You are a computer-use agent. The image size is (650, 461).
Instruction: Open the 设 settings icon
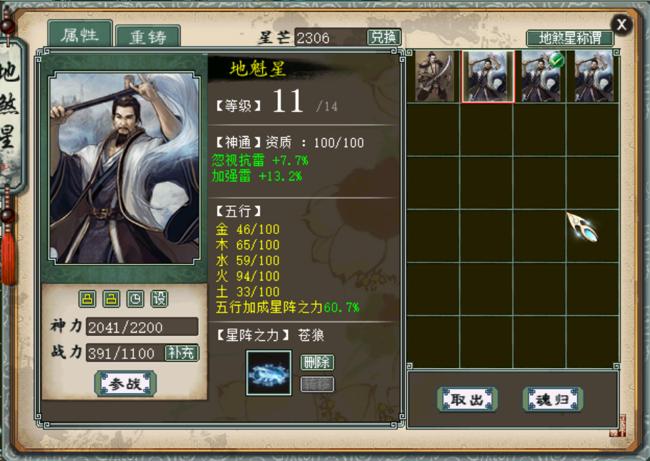click(x=160, y=299)
